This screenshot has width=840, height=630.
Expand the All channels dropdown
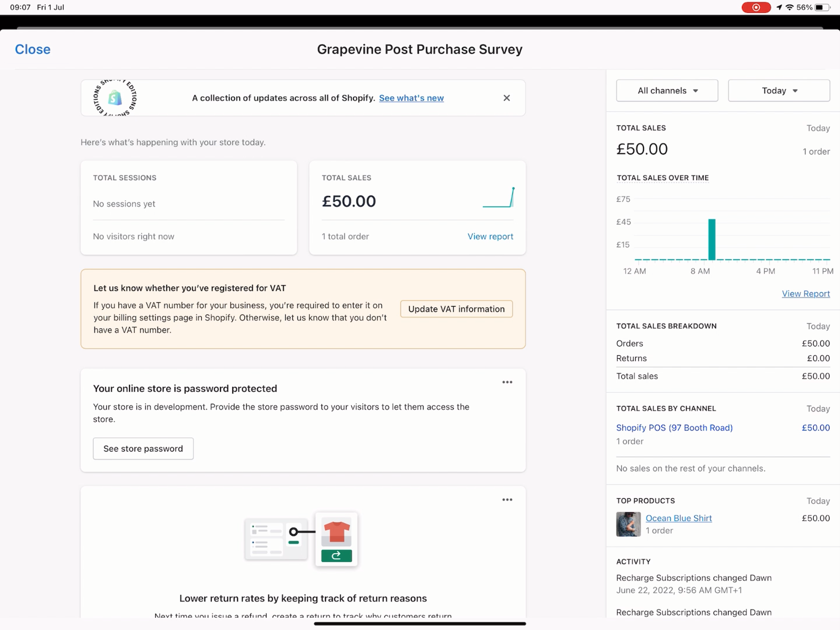pyautogui.click(x=667, y=90)
